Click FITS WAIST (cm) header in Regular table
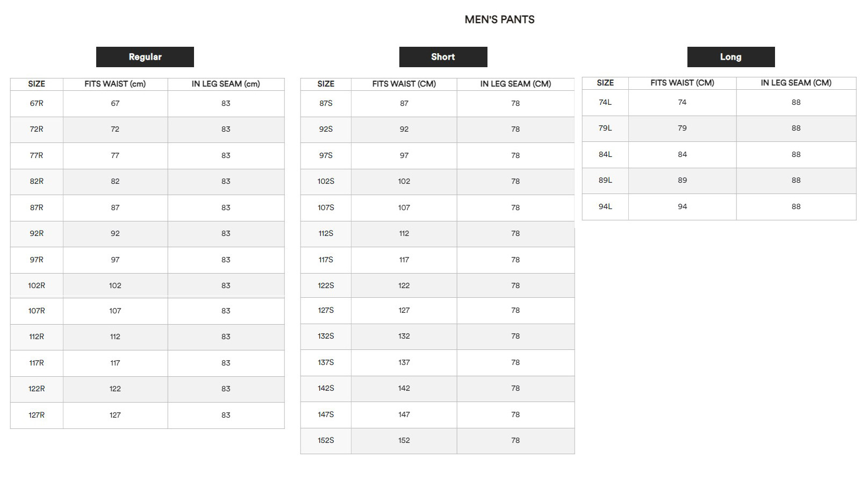868x480 pixels. (x=115, y=84)
